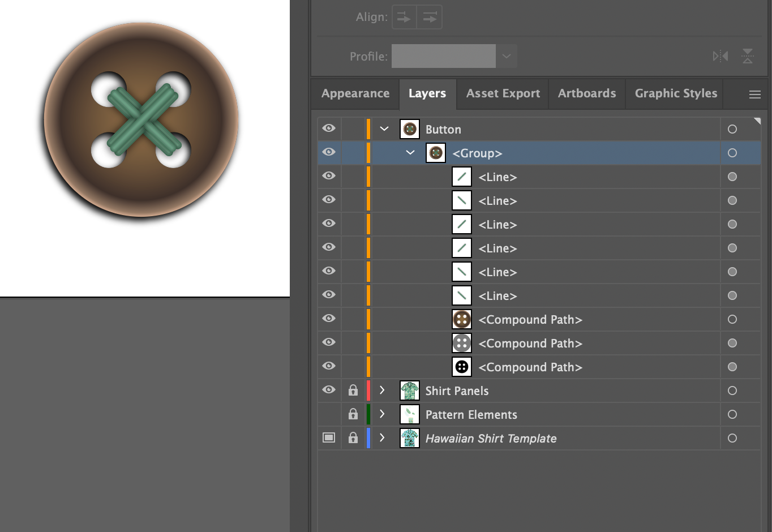
Task: Click the target circle of the first <Line>
Action: [x=732, y=177]
